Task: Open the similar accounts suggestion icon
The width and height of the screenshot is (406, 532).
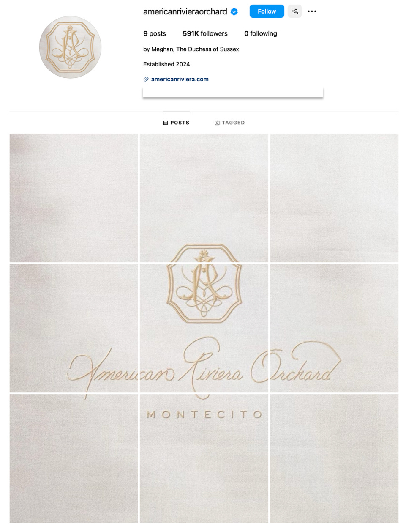Action: point(295,11)
